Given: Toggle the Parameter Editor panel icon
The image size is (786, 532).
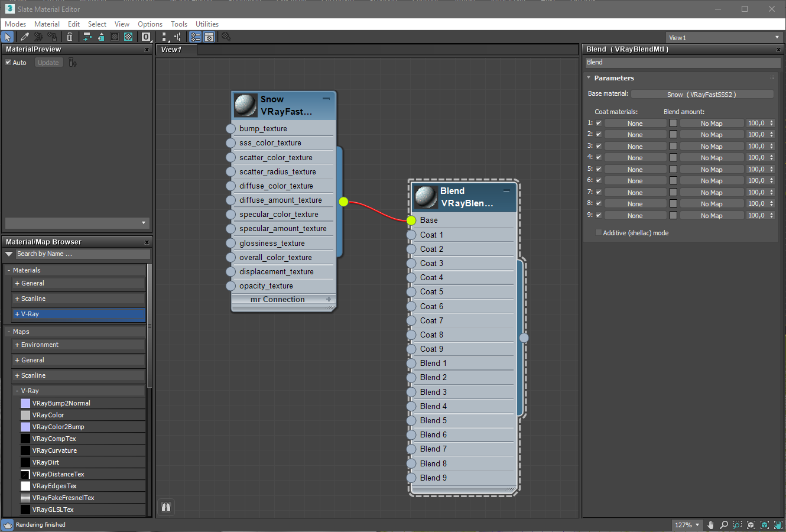Looking at the screenshot, I should 209,37.
